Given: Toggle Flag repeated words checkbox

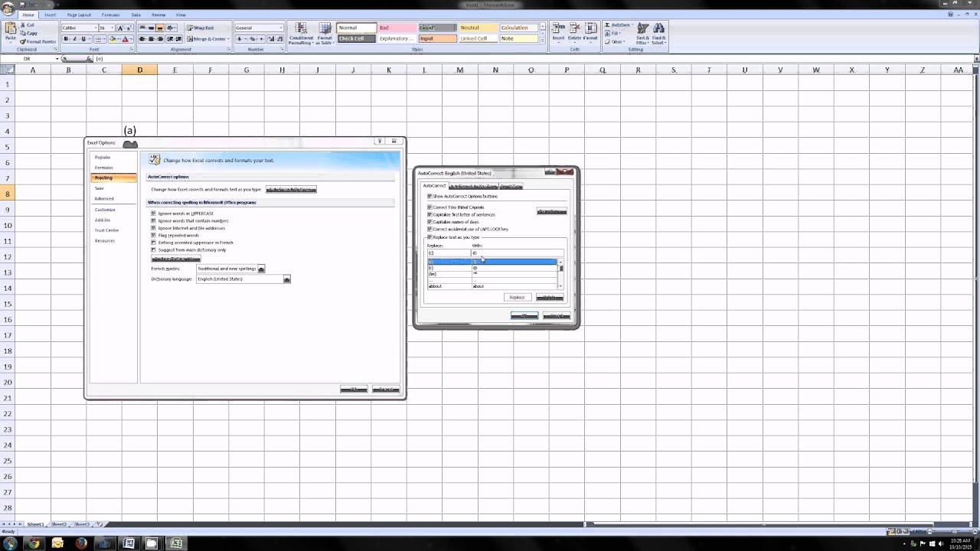Looking at the screenshot, I should [154, 235].
